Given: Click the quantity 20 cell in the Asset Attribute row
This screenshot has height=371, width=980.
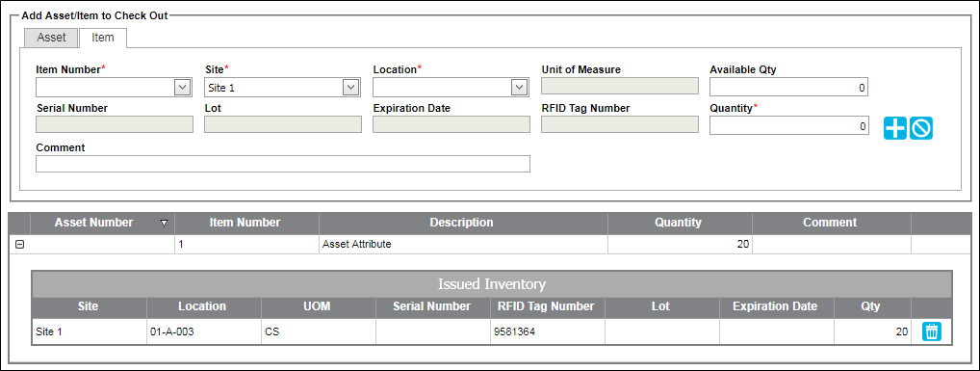Looking at the screenshot, I should [x=680, y=245].
